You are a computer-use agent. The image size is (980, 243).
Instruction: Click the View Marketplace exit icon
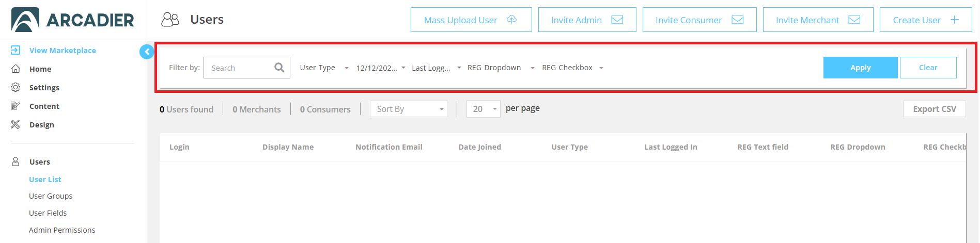point(15,50)
